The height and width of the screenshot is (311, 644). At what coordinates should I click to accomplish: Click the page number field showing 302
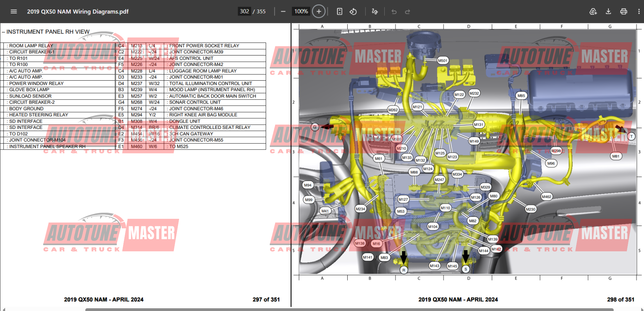pos(244,11)
